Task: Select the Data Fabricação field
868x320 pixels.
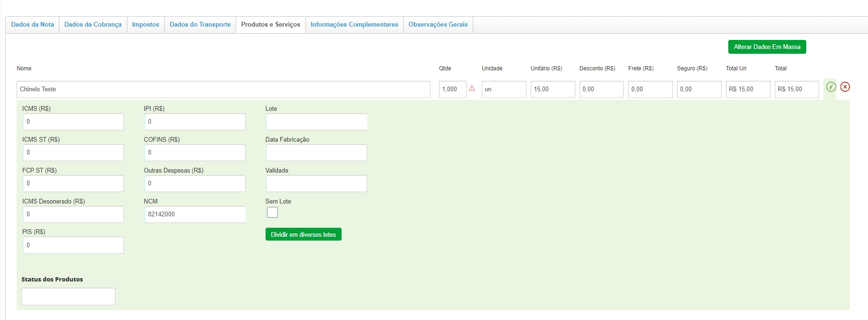Action: pyautogui.click(x=316, y=153)
